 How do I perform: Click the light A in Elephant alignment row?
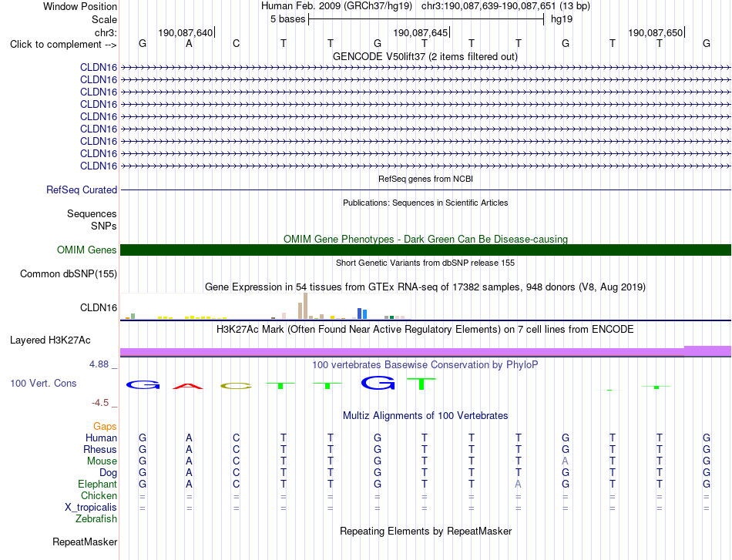[519, 485]
